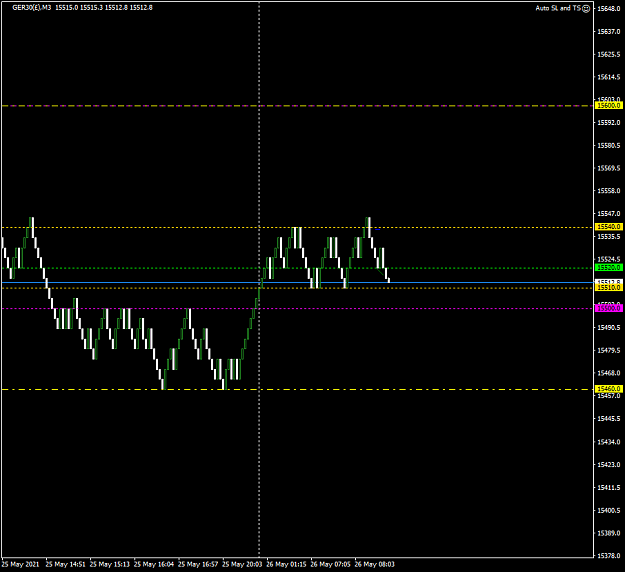The height and width of the screenshot is (572, 625).
Task: Click the small blue trade marker near 15540
Action: [x=377, y=230]
